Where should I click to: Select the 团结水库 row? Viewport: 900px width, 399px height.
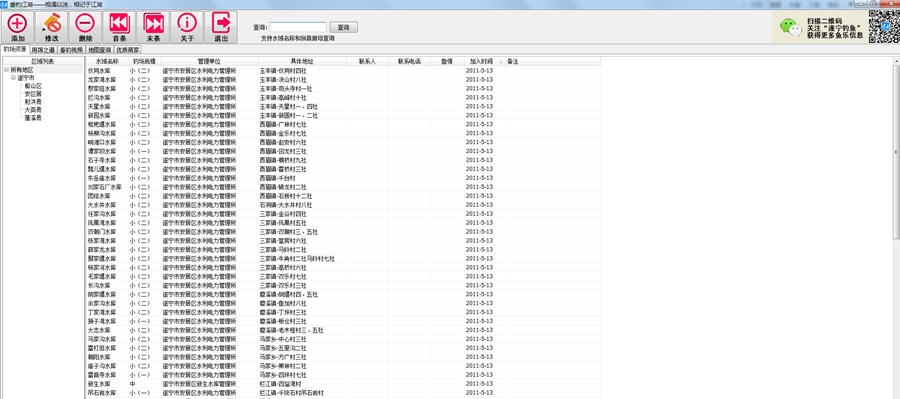tap(343, 196)
